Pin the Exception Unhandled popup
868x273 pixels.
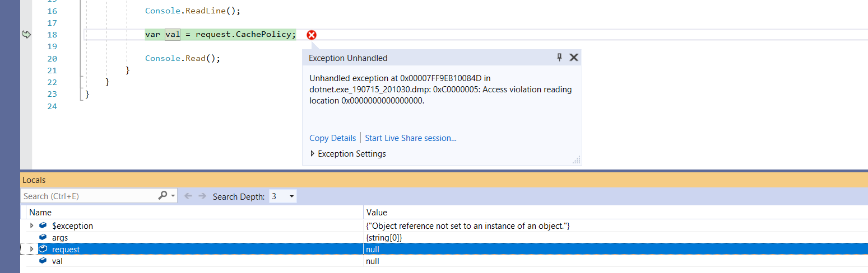pos(559,57)
